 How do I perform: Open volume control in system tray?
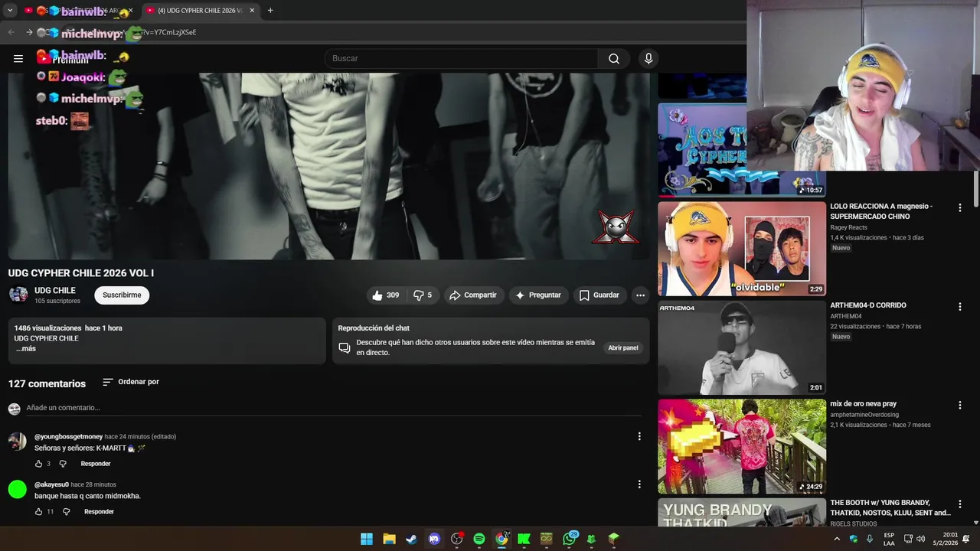point(921,539)
